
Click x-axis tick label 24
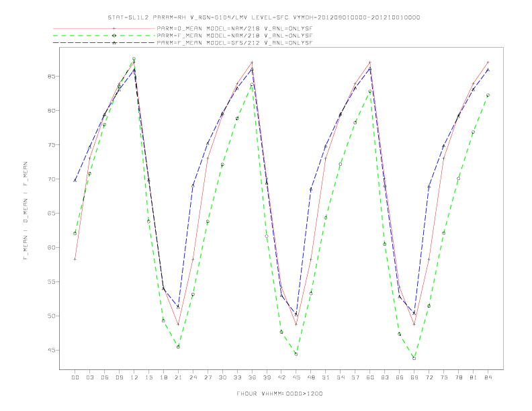point(193,377)
